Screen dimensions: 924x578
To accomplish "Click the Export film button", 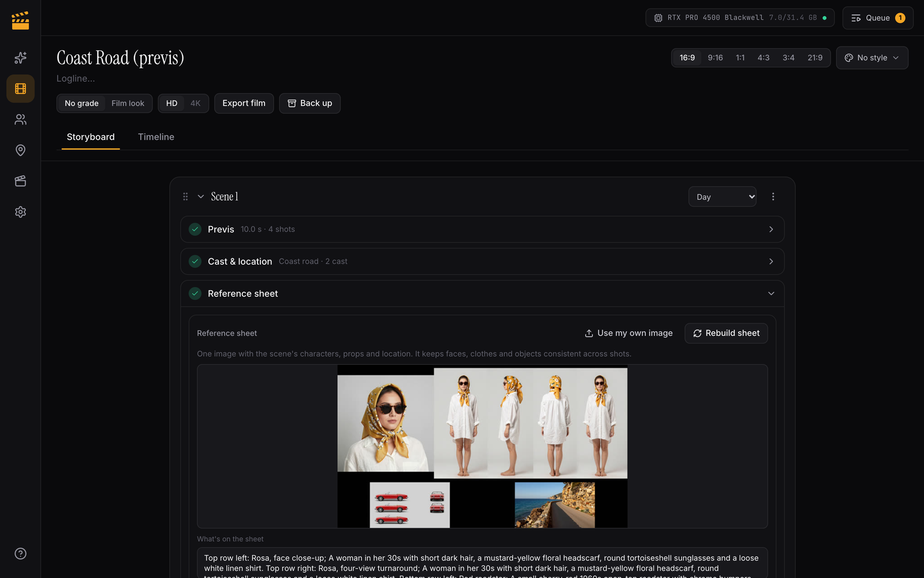I will 244,103.
